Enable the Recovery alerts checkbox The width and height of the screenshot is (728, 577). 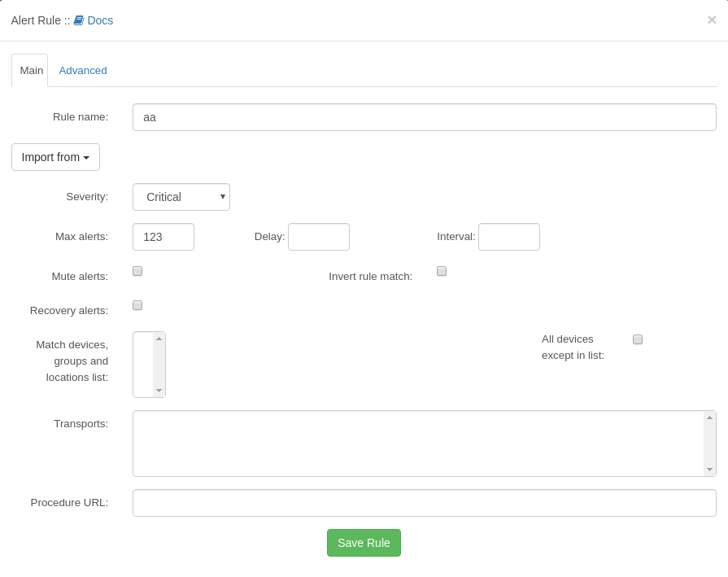click(x=137, y=305)
